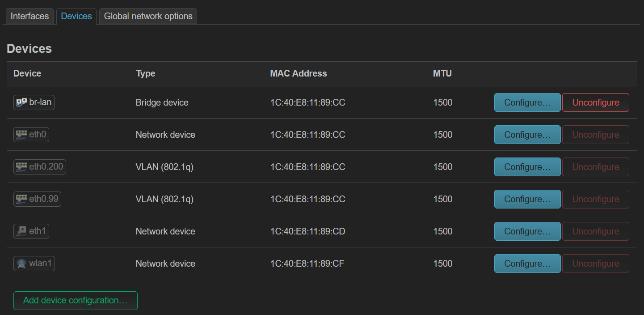Click Add device configuration button

76,301
